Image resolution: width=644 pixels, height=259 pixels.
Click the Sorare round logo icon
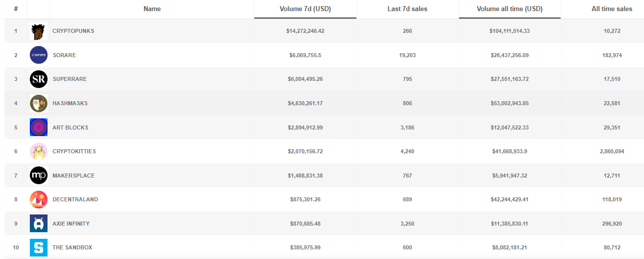tap(38, 55)
